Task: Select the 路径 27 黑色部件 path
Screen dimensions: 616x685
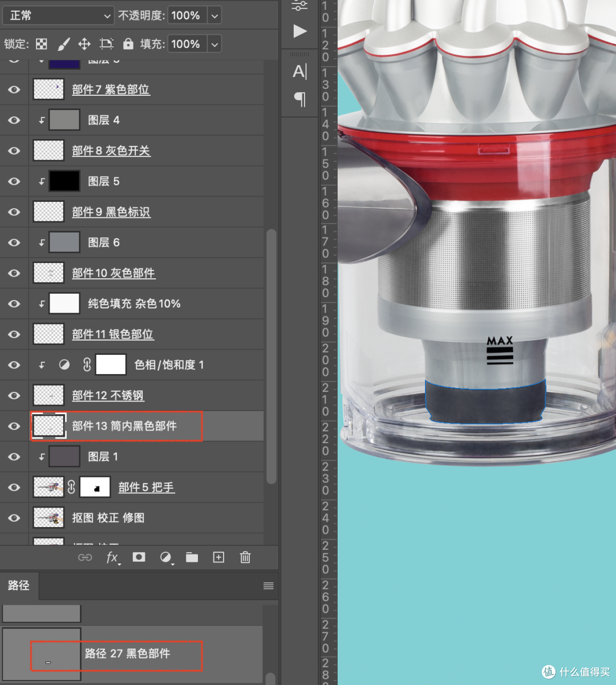Action: click(132, 654)
